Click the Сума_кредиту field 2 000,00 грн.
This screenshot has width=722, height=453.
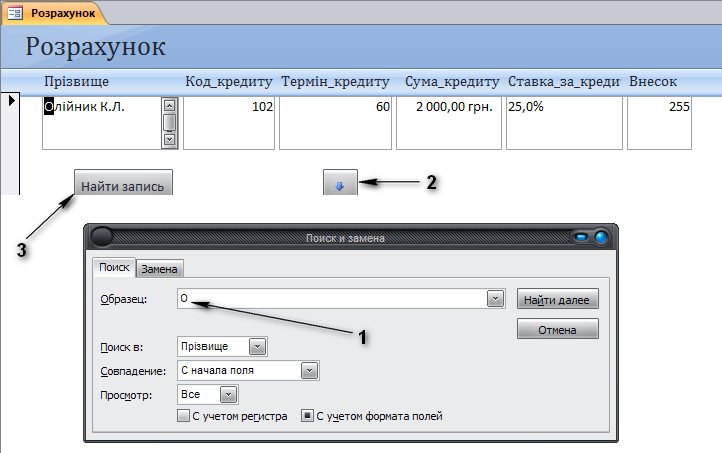(449, 123)
